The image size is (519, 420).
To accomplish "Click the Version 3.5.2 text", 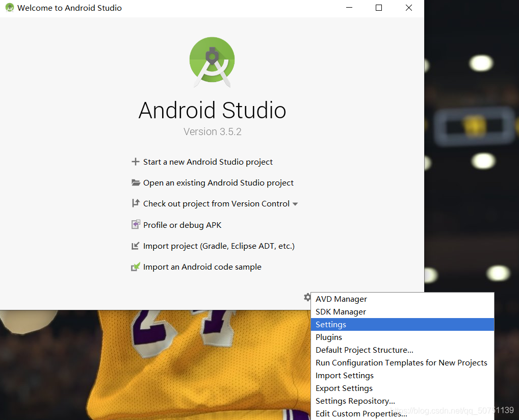I will click(x=213, y=132).
